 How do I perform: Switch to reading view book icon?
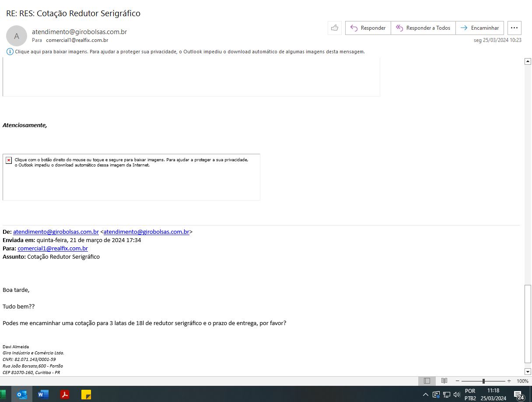point(444,381)
